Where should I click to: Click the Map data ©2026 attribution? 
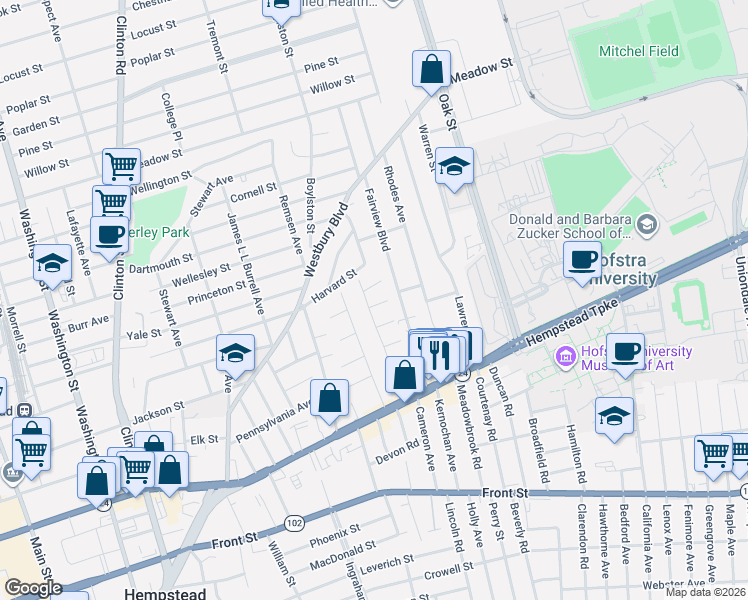point(706,592)
